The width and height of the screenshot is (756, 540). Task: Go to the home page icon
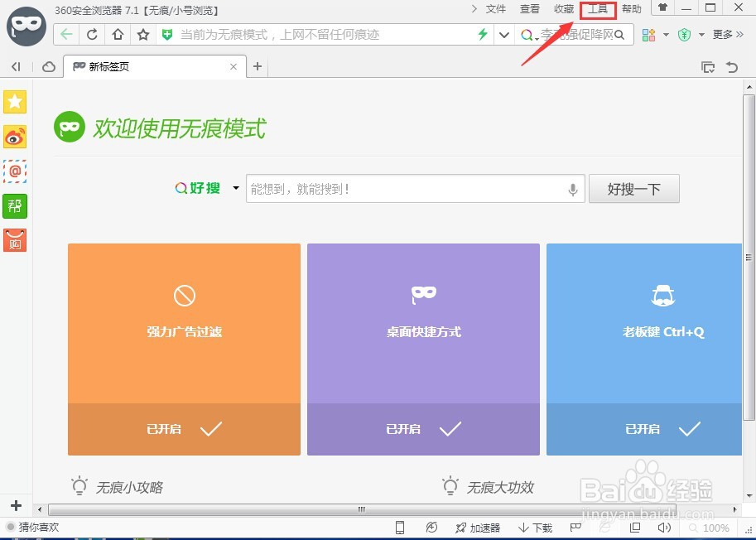[118, 35]
